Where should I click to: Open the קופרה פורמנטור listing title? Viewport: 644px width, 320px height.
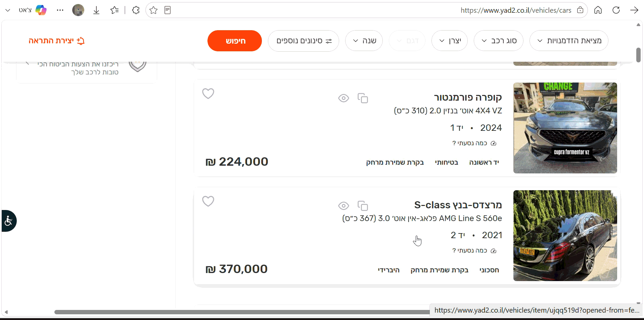click(468, 98)
